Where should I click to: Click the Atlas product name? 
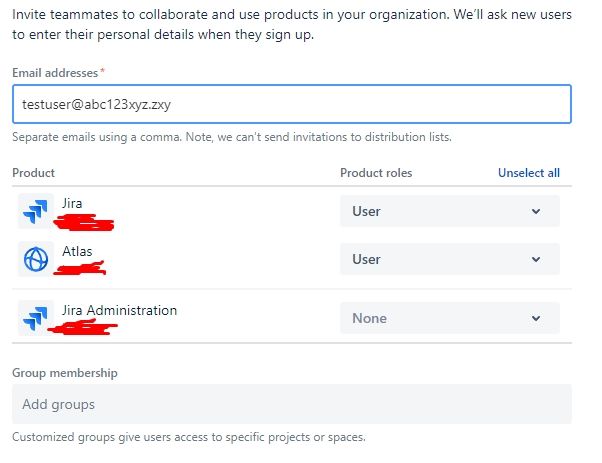(x=77, y=251)
